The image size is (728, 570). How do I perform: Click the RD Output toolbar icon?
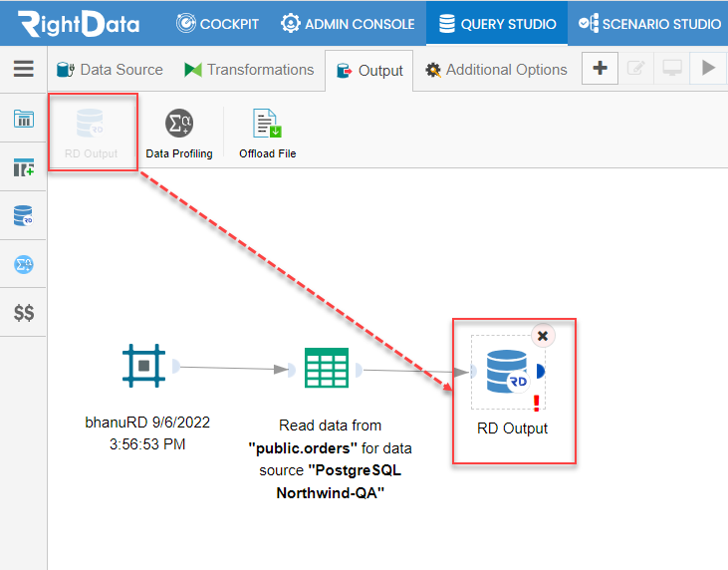pos(91,133)
